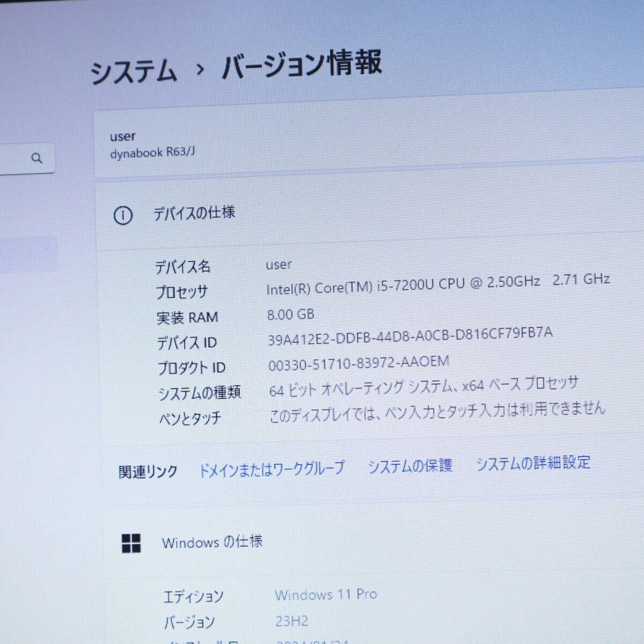This screenshot has height=644, width=644.
Task: Open システムの保護 link
Action: (x=410, y=465)
